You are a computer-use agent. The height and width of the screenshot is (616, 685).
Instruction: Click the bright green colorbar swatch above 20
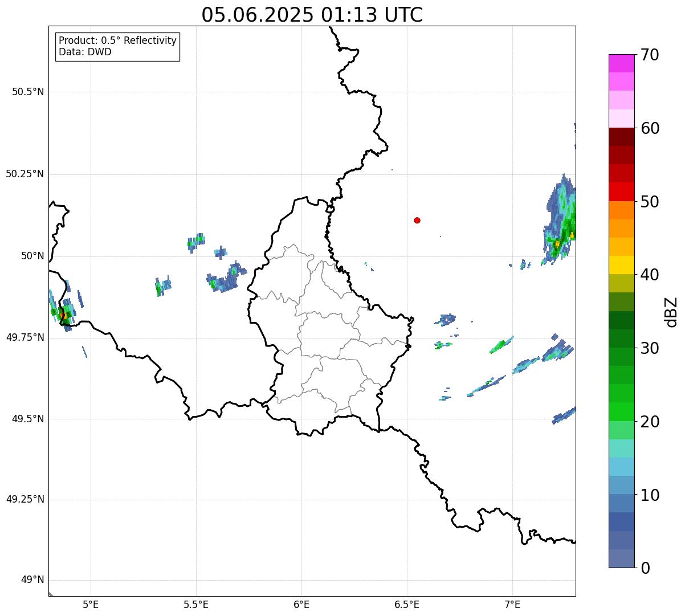tap(621, 412)
